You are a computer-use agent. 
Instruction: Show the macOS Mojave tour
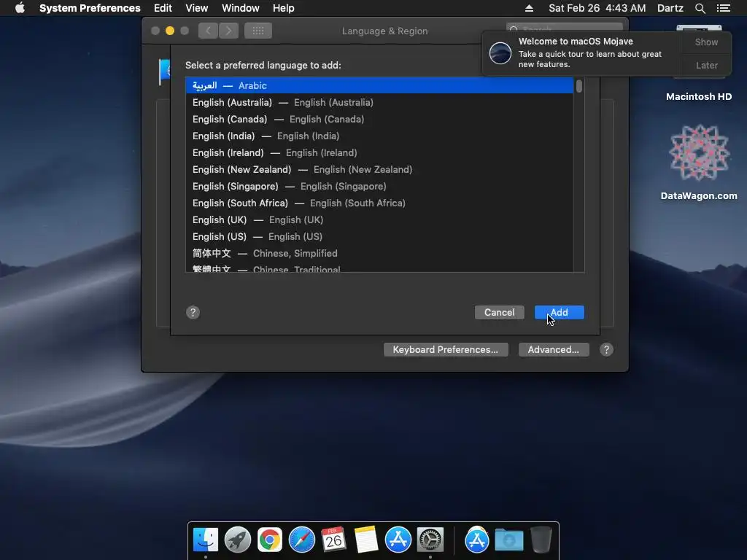[x=706, y=42]
